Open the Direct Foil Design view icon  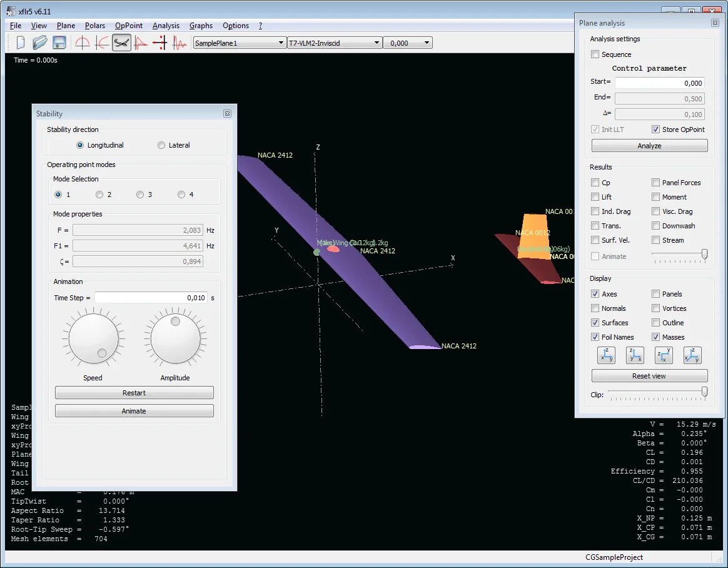[82, 43]
